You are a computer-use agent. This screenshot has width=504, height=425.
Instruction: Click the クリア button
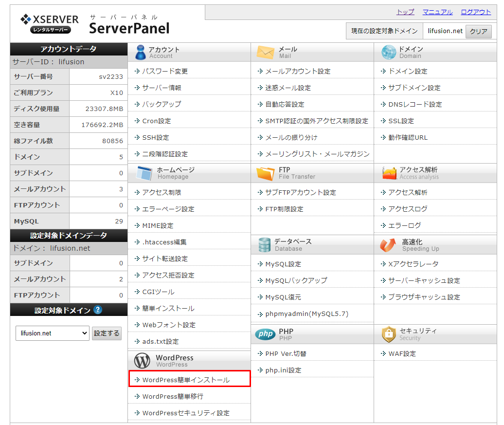[479, 32]
